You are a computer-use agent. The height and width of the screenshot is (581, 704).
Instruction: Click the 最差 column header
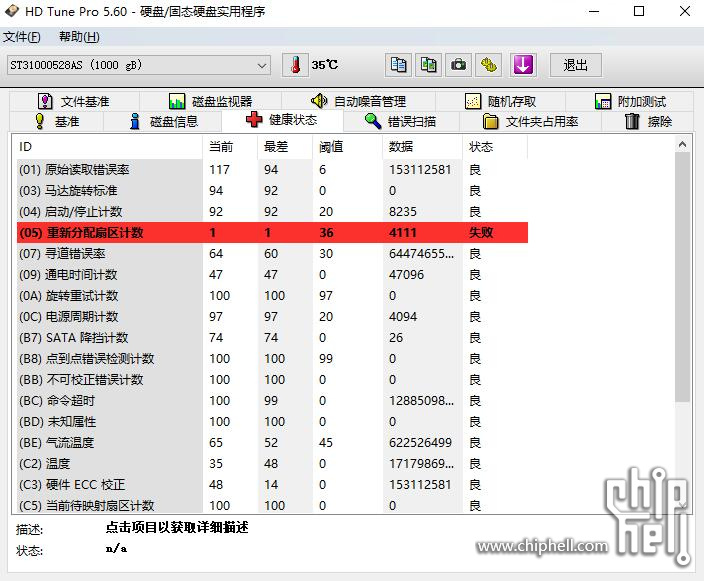click(285, 147)
